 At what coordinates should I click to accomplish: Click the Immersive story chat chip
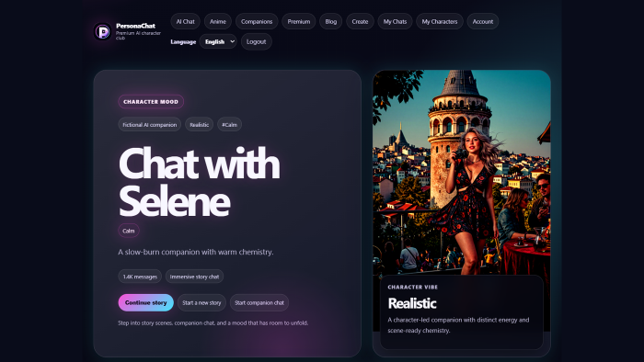coord(194,277)
